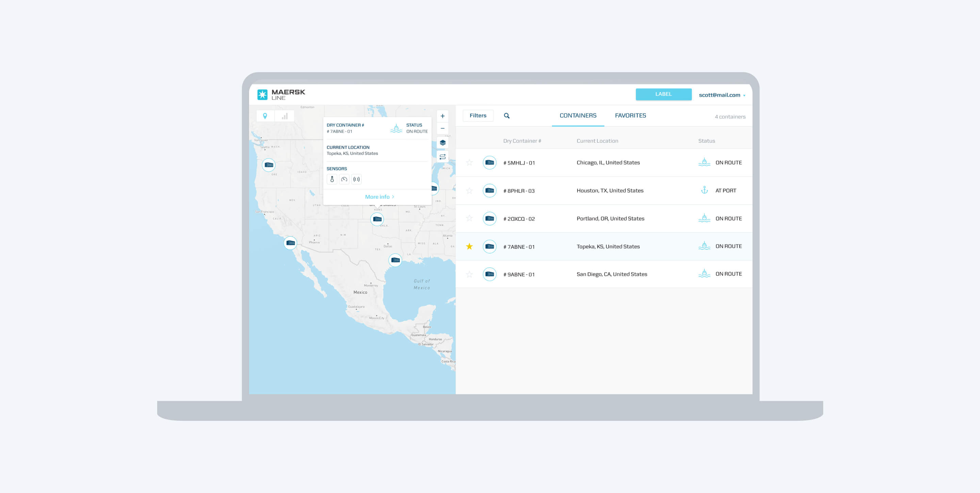Viewport: 980px width, 493px height.
Task: Star the 9ABNE-01 San Diego container
Action: [470, 274]
